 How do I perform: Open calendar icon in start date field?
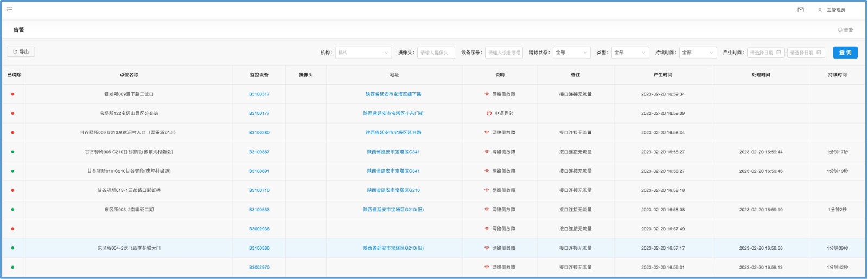coord(778,53)
